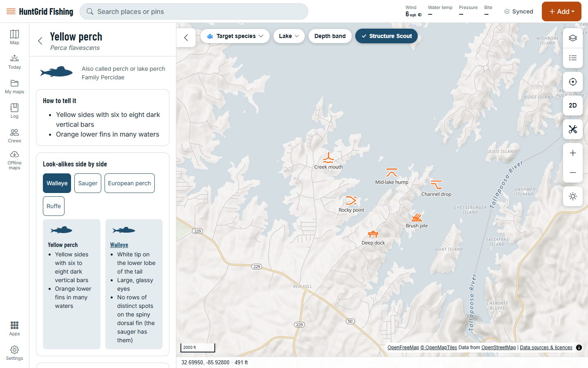Screen dimensions: 588x368
Task: Focus the Search places or pins field
Action: click(x=194, y=11)
